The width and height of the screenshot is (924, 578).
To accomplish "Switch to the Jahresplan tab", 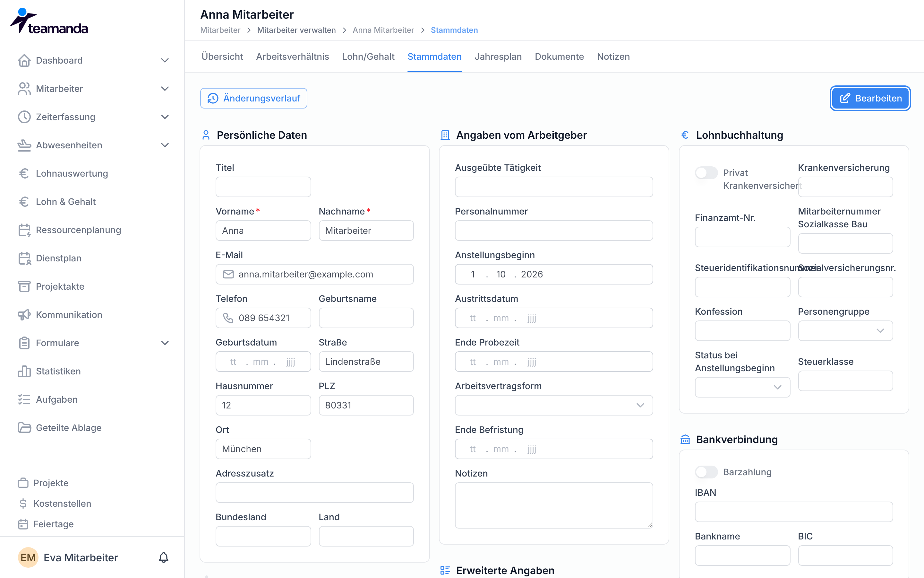I will 498,57.
